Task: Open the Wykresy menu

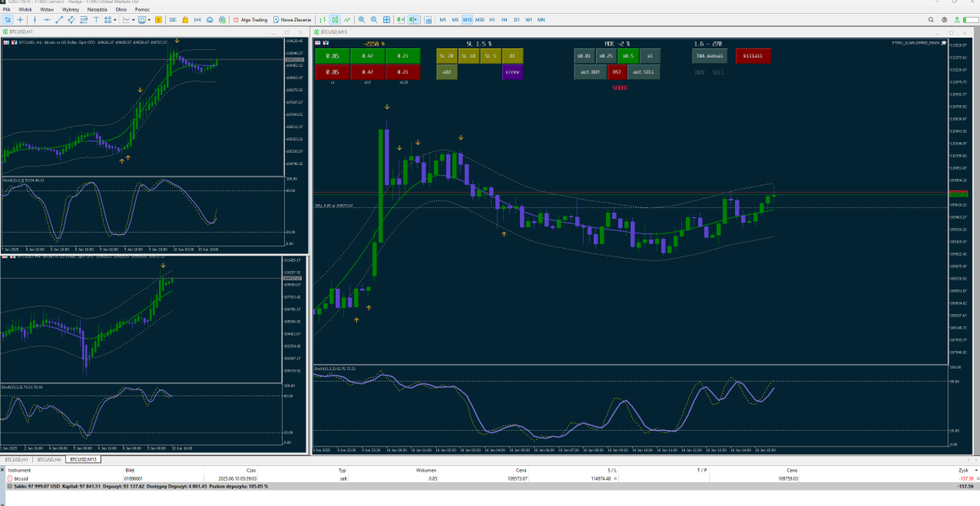Action: [71, 9]
